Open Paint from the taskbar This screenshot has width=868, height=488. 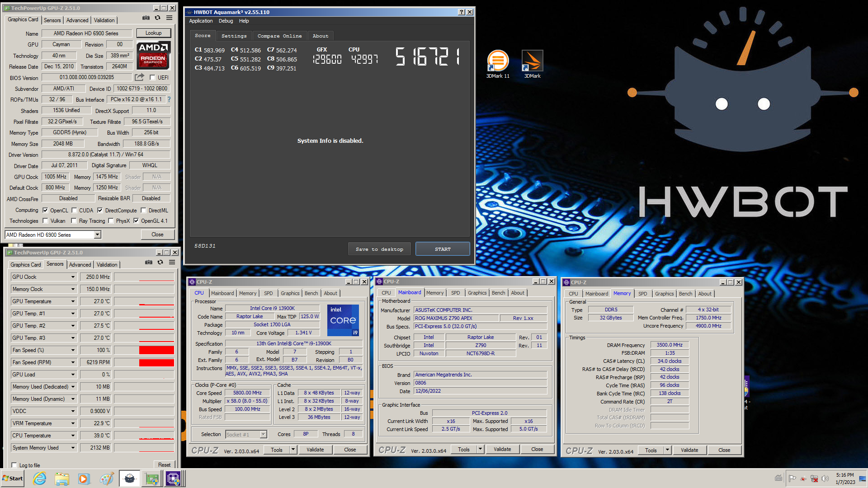point(107,479)
